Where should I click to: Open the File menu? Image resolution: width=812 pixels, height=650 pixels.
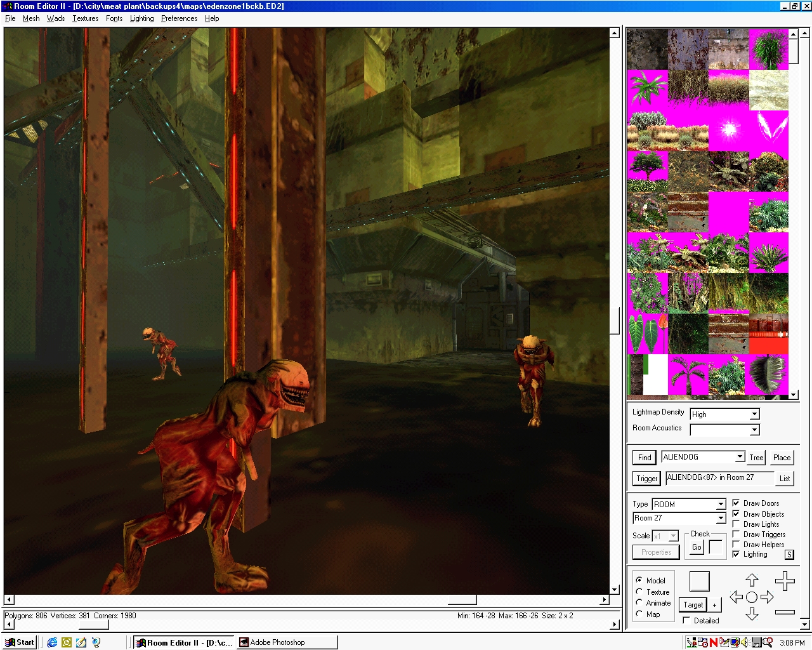tap(10, 18)
